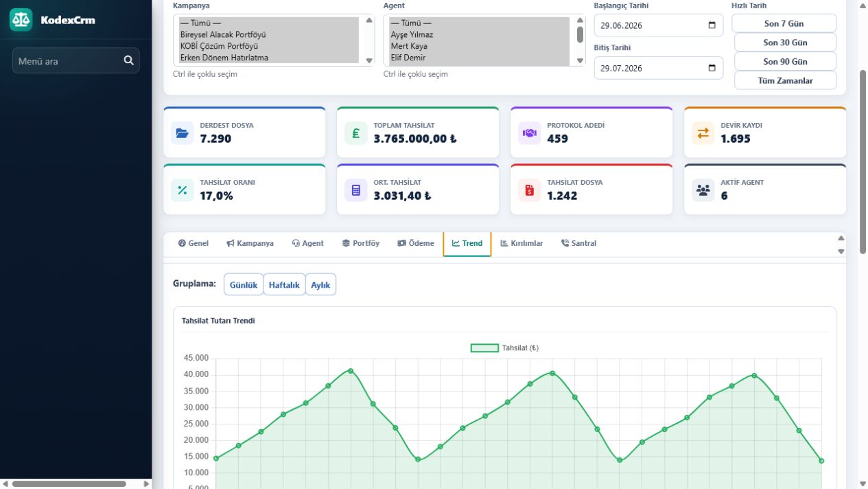Open the Bitiş Tarihi calendar picker
Viewport: 868px width, 489px height.
click(x=712, y=68)
